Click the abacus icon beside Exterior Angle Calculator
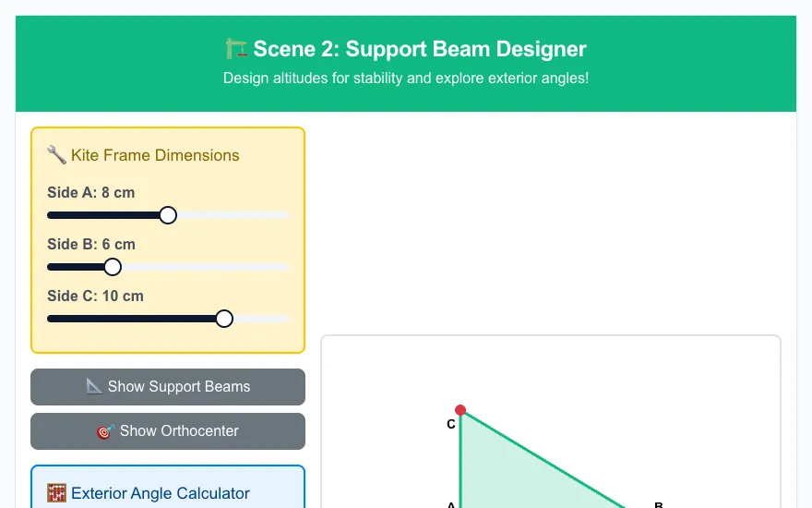Image resolution: width=812 pixels, height=508 pixels. 56,493
